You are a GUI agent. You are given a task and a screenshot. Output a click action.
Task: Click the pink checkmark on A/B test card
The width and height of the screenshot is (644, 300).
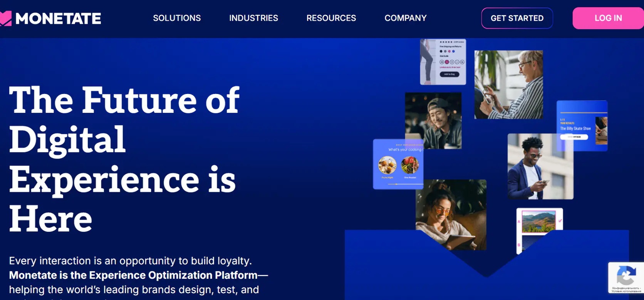point(560,221)
